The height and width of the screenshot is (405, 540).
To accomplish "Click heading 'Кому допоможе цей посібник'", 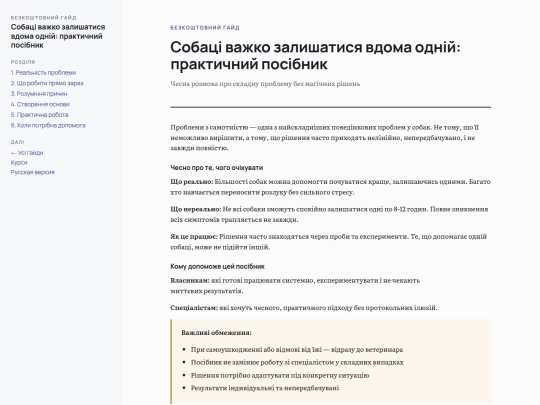I will pyautogui.click(x=217, y=266).
